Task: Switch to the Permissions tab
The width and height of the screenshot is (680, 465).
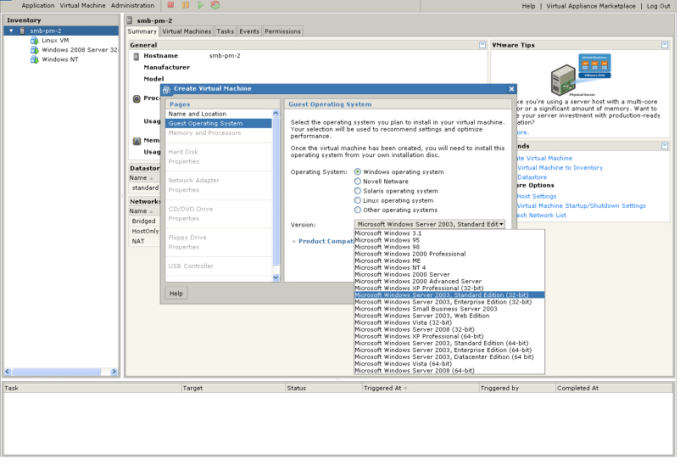Action: 282,31
